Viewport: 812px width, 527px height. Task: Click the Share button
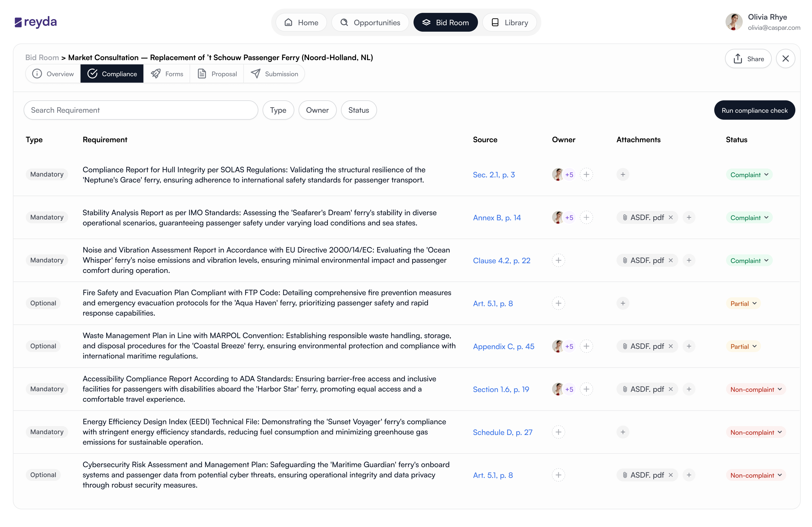(748, 59)
